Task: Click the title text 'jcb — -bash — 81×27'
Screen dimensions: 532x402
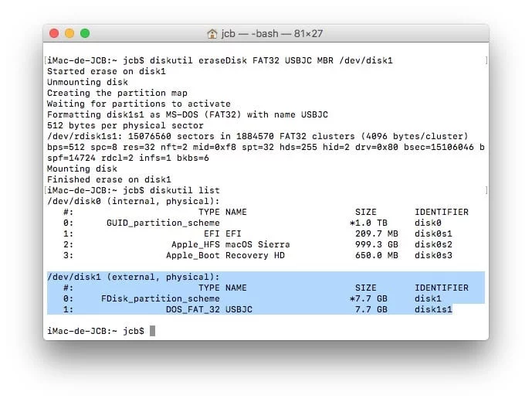Action: [x=272, y=34]
